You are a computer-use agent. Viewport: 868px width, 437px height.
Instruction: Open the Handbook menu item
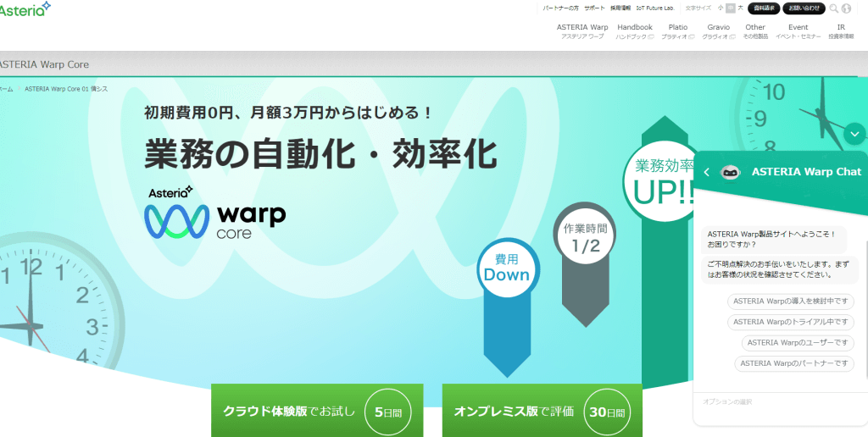pyautogui.click(x=635, y=31)
